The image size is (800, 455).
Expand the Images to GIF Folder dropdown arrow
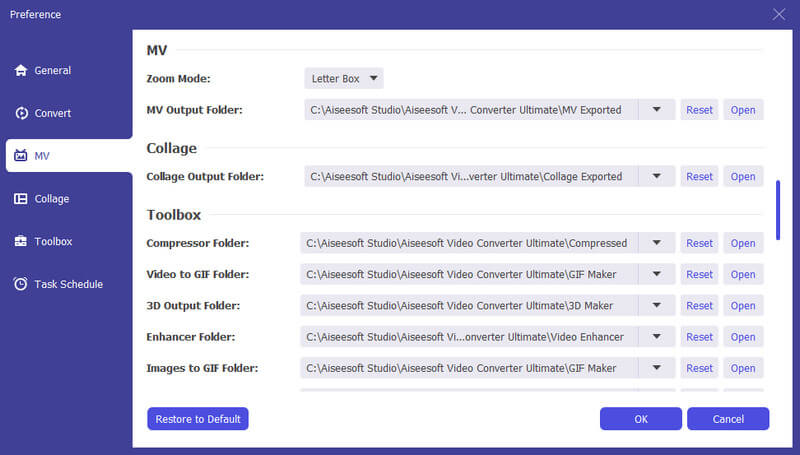pyautogui.click(x=657, y=368)
